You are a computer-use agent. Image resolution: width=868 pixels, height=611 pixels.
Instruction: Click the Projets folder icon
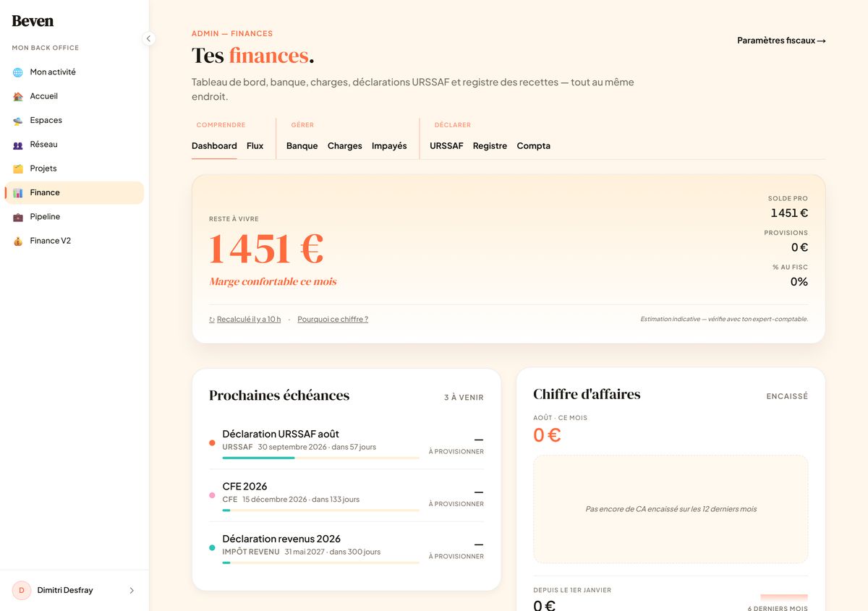pos(18,168)
